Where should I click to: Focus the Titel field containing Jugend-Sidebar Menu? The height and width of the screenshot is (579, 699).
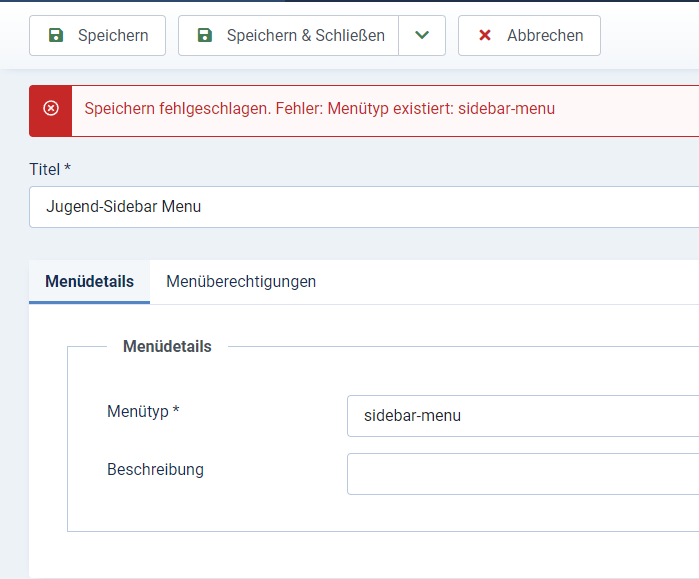(364, 207)
